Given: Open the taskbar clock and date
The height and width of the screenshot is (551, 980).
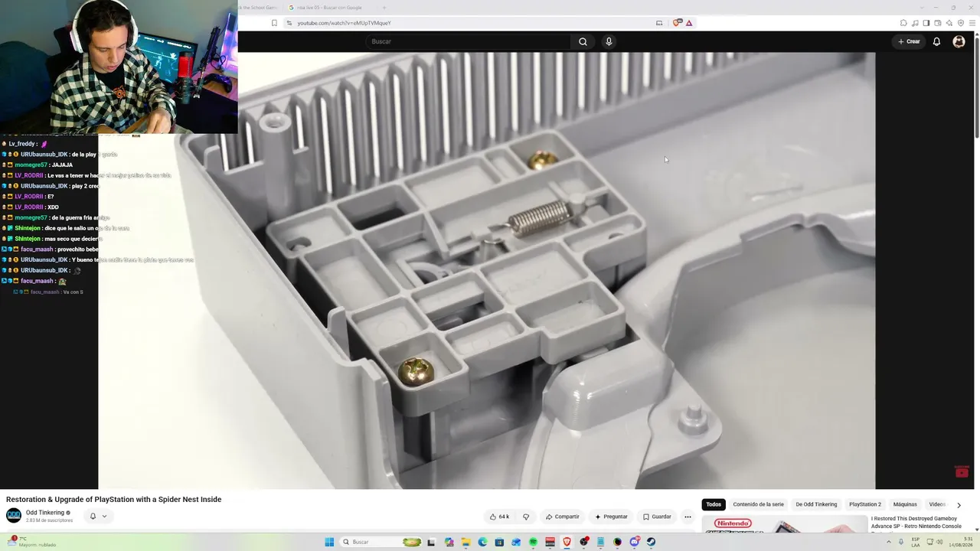Looking at the screenshot, I should (x=962, y=542).
